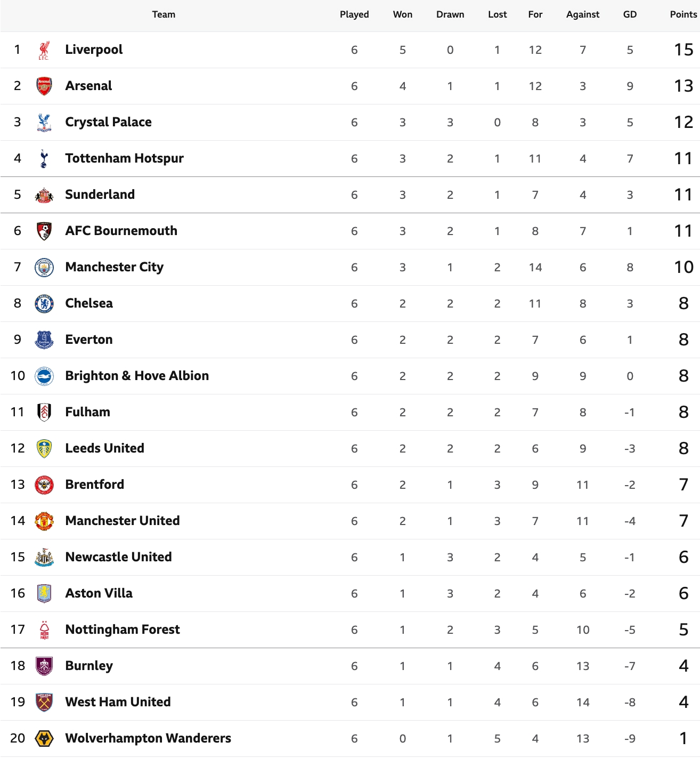Click the Played column header
The width and height of the screenshot is (700, 758).
click(354, 15)
